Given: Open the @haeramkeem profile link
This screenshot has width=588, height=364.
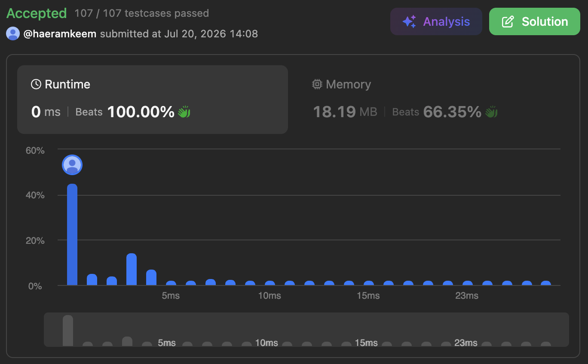Looking at the screenshot, I should point(60,33).
